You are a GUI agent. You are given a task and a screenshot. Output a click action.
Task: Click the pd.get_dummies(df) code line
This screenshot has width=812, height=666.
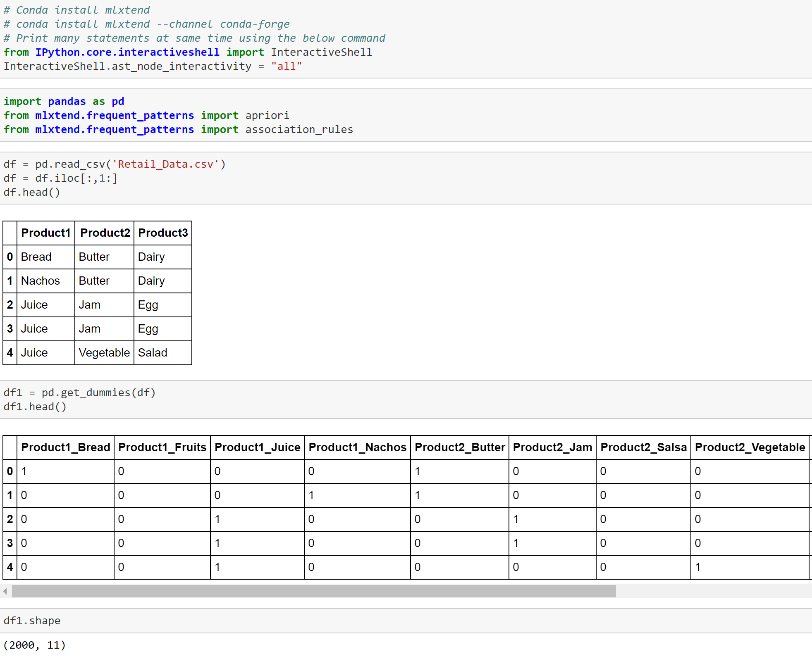tap(79, 392)
